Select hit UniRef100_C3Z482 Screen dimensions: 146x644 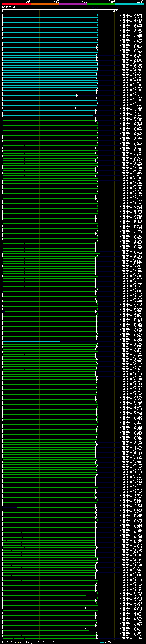[x=131, y=304]
